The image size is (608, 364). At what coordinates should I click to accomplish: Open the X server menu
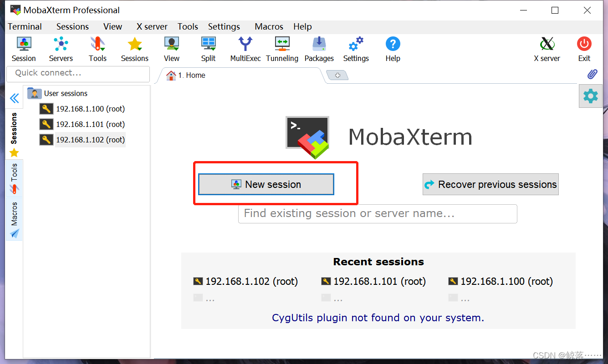(x=152, y=26)
